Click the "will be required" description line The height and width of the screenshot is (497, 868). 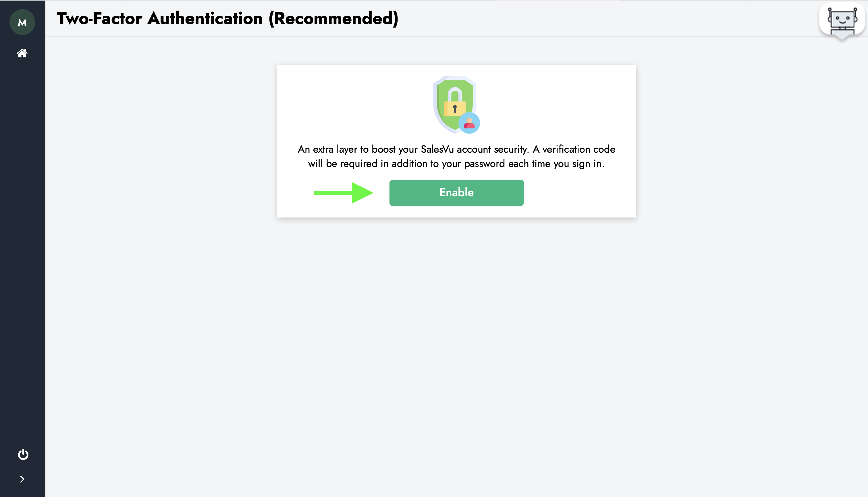pos(456,164)
